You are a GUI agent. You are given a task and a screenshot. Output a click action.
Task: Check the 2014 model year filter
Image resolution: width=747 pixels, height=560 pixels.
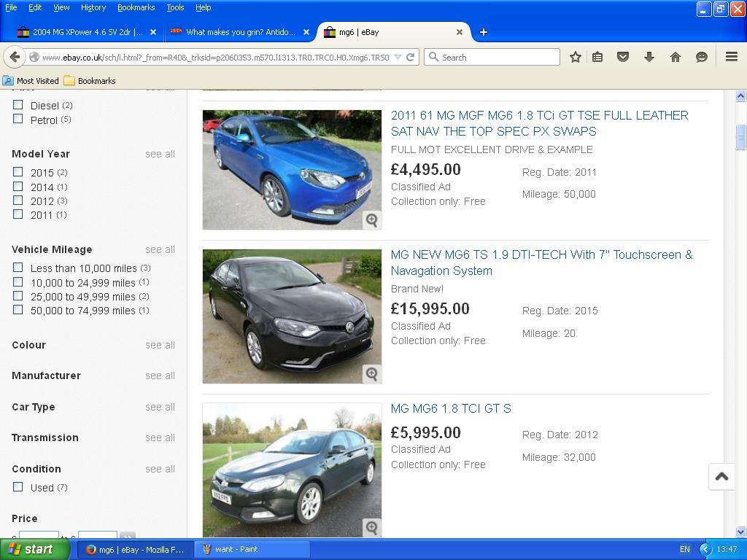click(18, 186)
